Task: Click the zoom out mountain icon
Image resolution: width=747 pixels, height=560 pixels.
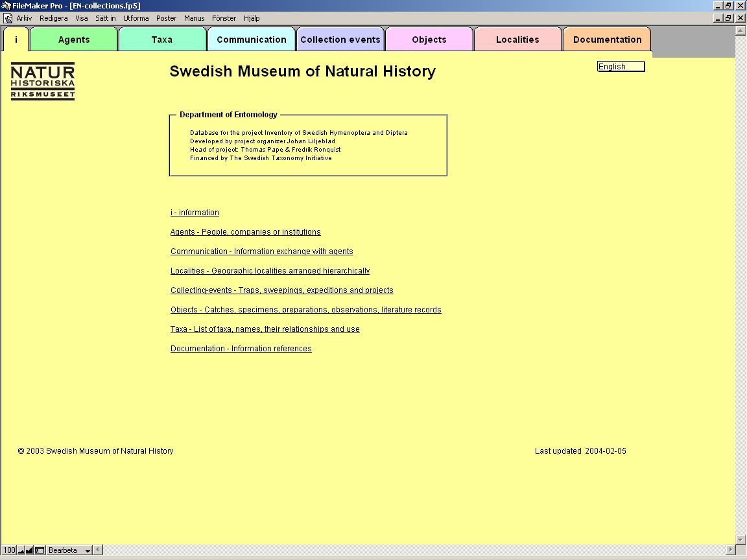Action: point(21,550)
